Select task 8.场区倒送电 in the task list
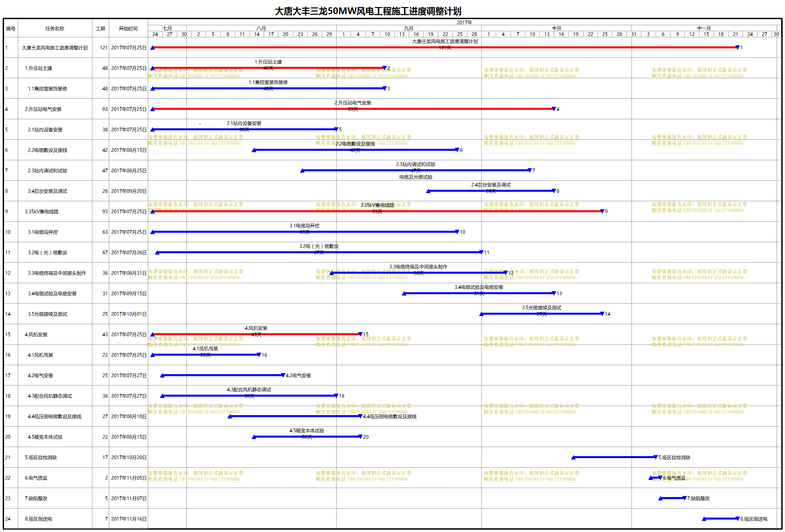The width and height of the screenshot is (785, 532). pos(39,519)
